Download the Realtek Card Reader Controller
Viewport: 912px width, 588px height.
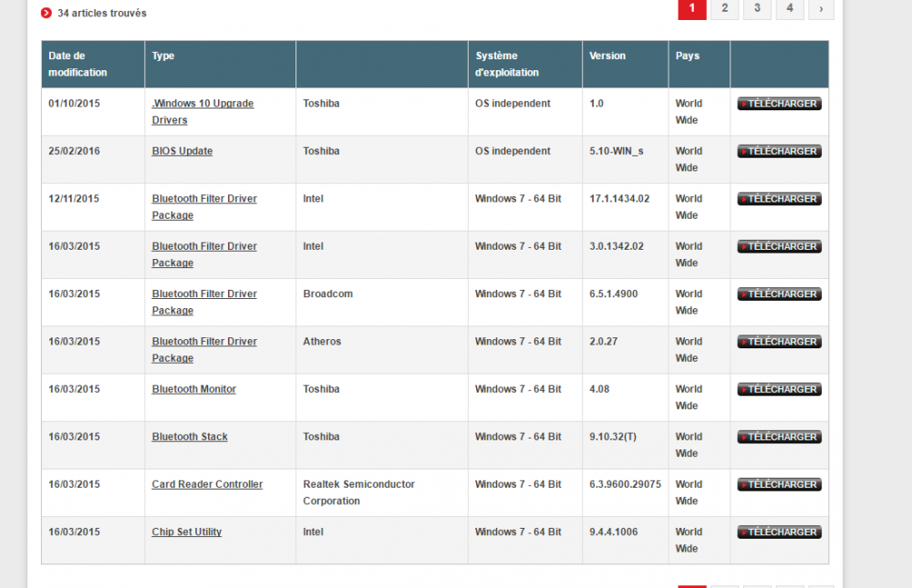coord(779,485)
